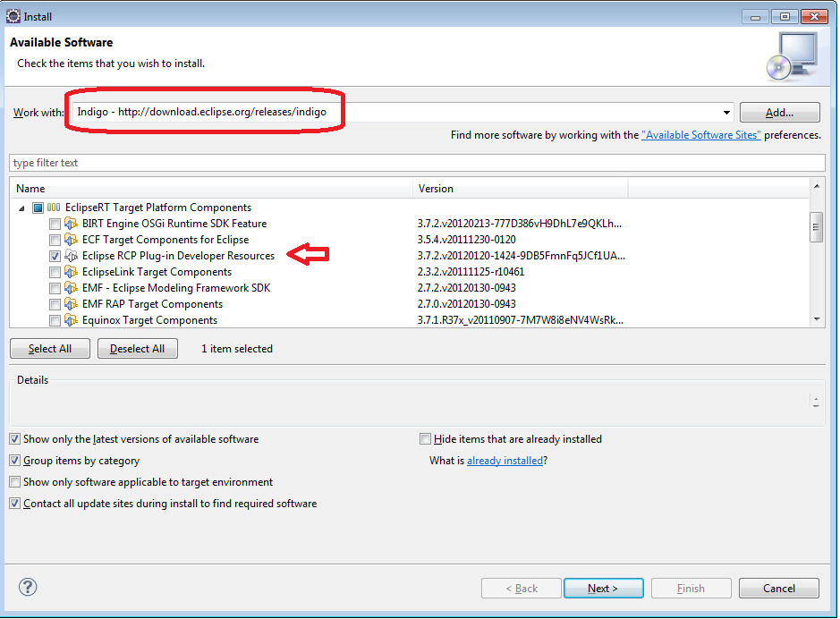840x619 pixels.
Task: Click the Eclipse RCP Plug-in Developer Resources icon
Action: pos(71,256)
